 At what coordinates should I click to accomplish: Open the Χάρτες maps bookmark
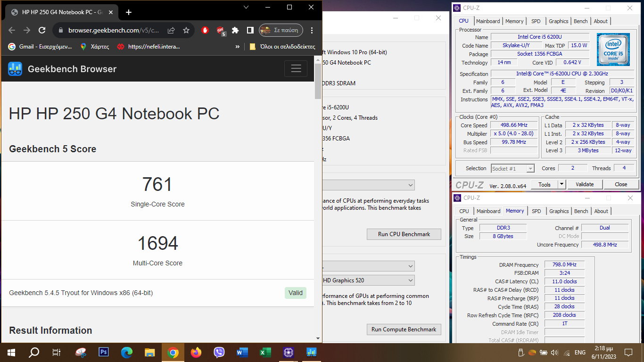(x=95, y=47)
